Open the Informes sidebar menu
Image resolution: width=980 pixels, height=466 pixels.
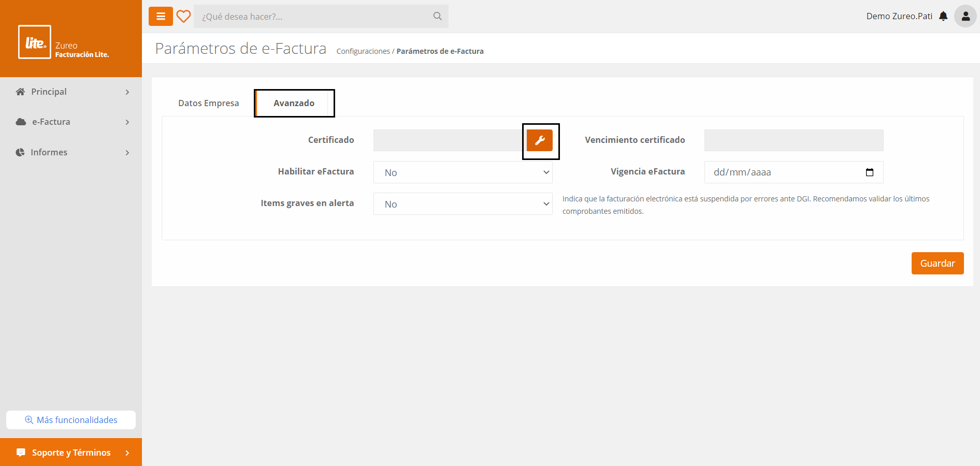point(71,152)
